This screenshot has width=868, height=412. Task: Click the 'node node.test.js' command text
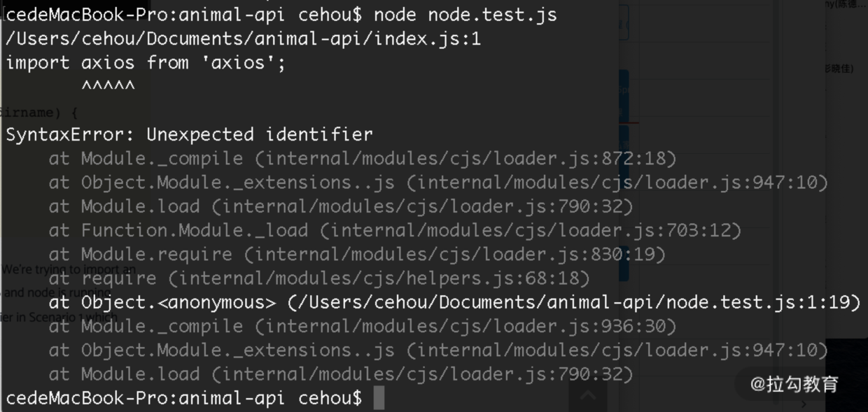click(x=465, y=15)
